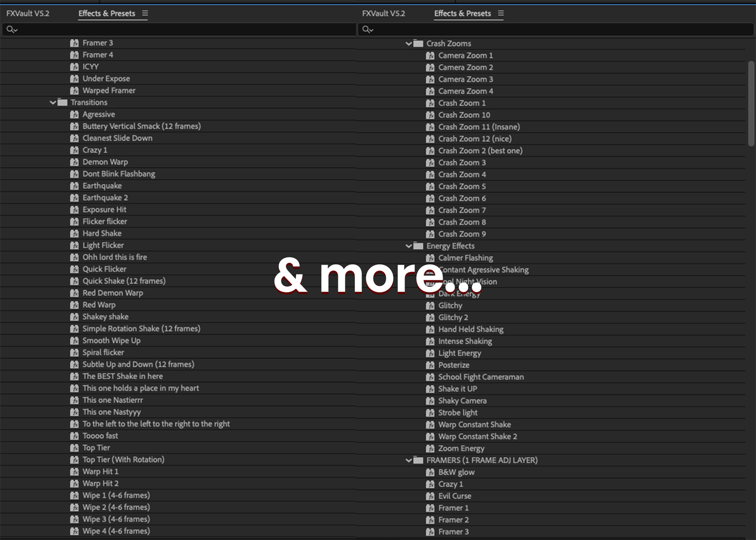Switch to the left FXVault V5.2 tab
756x540 pixels.
point(28,14)
